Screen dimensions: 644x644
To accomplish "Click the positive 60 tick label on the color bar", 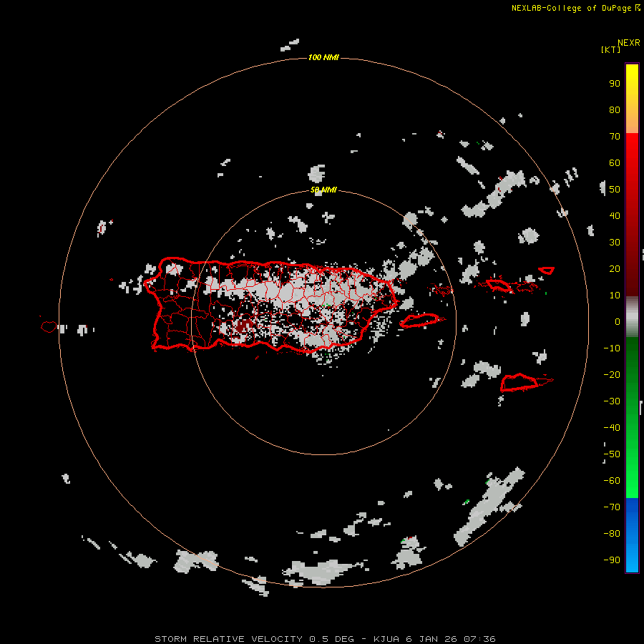I will (x=615, y=162).
